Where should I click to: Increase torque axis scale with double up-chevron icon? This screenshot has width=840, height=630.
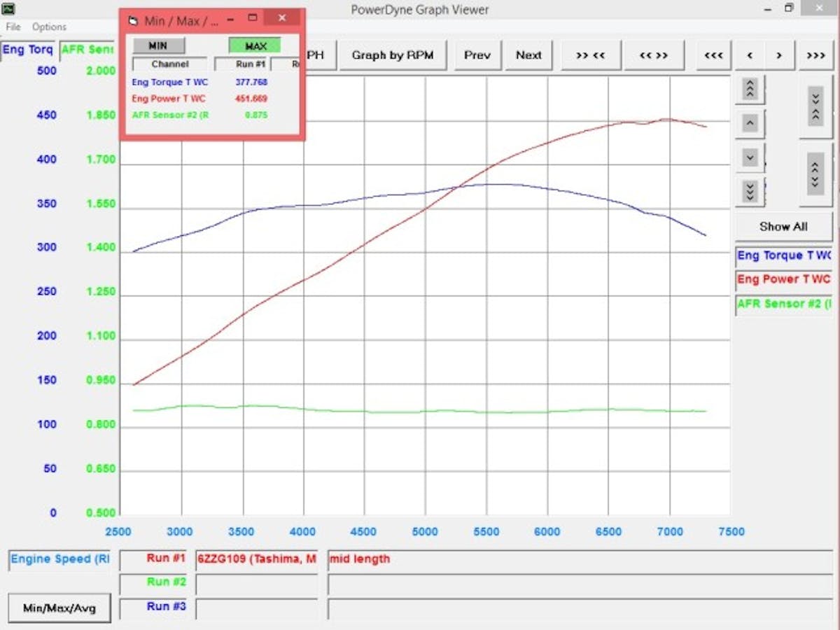750,90
